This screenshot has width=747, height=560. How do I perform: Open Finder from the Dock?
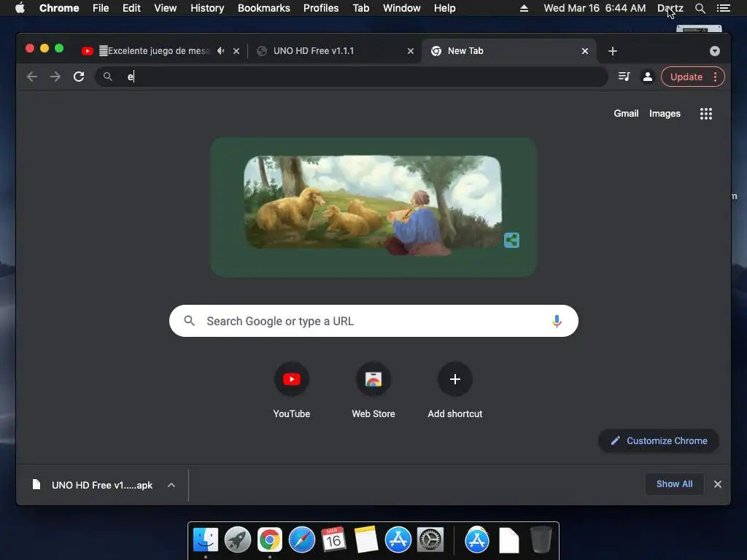206,540
